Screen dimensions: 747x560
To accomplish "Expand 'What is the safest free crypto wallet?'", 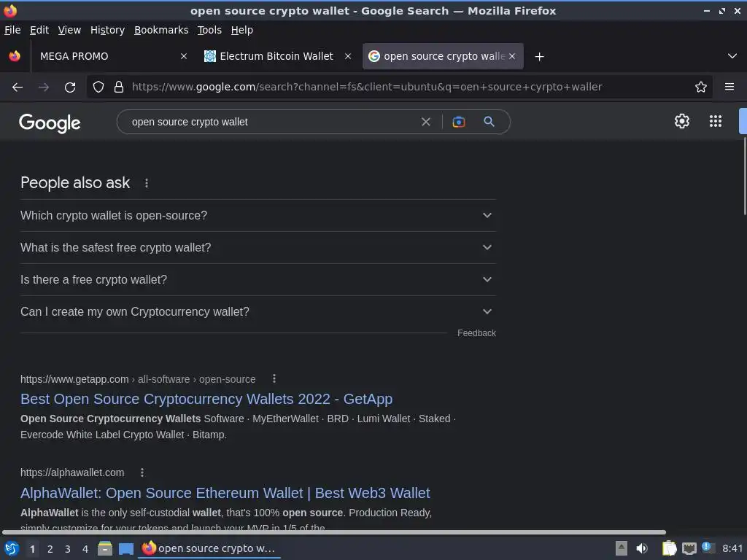I will click(x=258, y=248).
